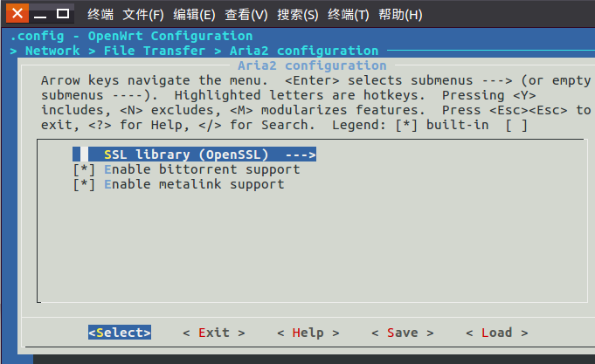Click the < Save > button
This screenshot has height=364, width=595.
click(x=402, y=333)
